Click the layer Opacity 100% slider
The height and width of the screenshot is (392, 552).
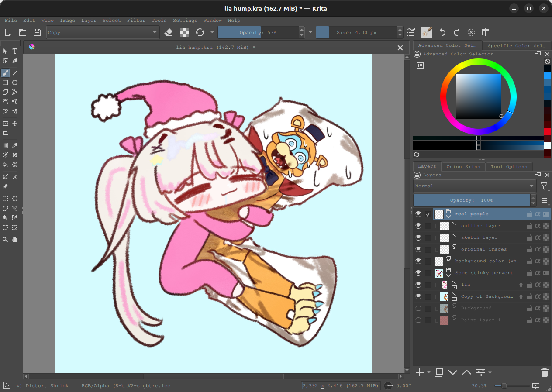pos(471,200)
